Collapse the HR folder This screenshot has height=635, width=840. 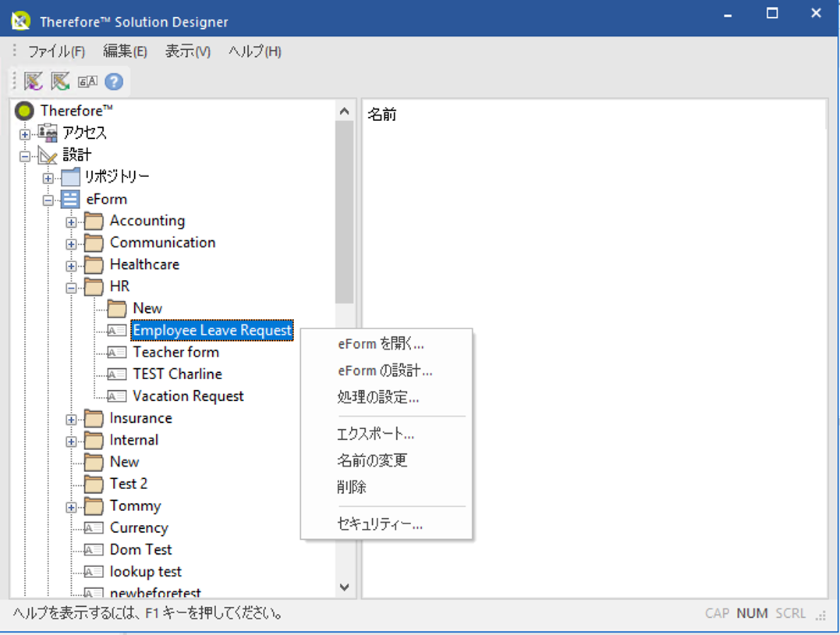71,289
